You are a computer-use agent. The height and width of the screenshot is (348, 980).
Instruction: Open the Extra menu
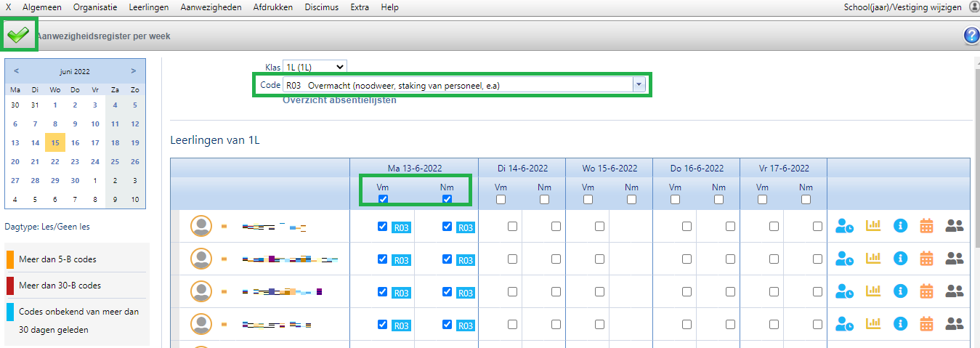pos(360,7)
